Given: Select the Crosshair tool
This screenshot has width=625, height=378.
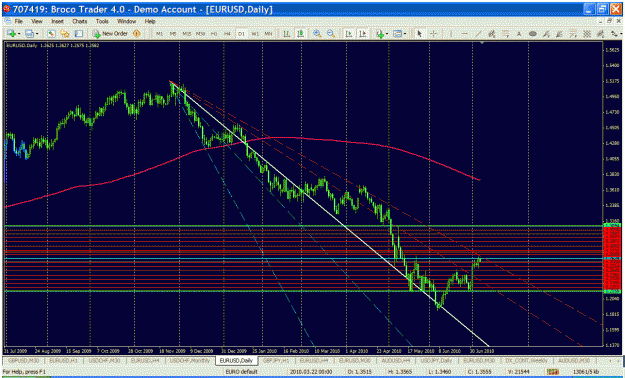Looking at the screenshot, I should [x=433, y=34].
